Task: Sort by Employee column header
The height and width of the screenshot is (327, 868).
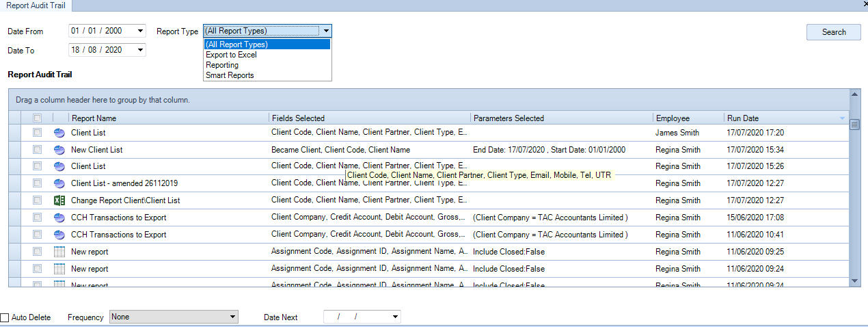Action: click(x=688, y=118)
